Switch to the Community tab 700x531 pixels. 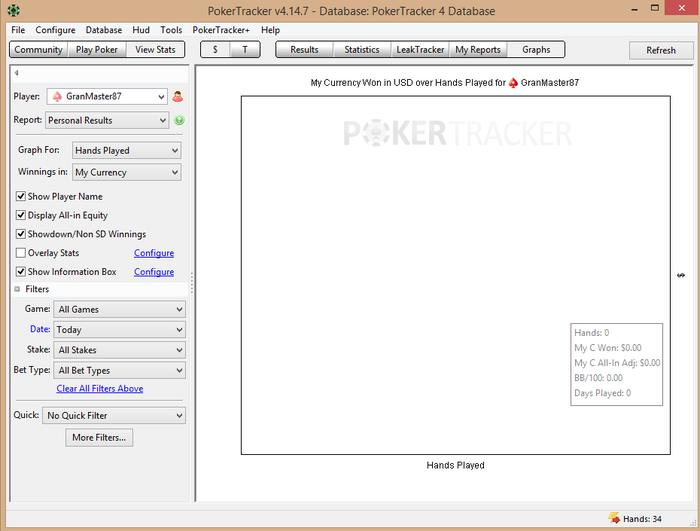[38, 50]
